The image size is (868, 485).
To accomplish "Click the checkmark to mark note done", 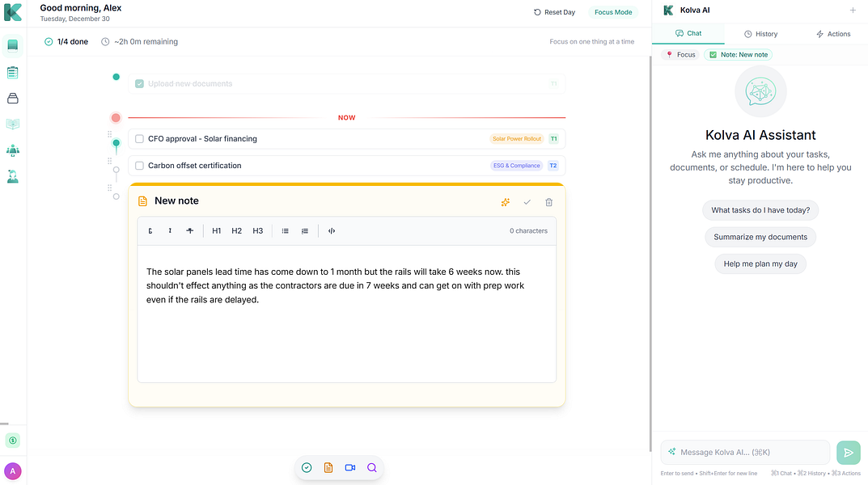I will (x=527, y=202).
